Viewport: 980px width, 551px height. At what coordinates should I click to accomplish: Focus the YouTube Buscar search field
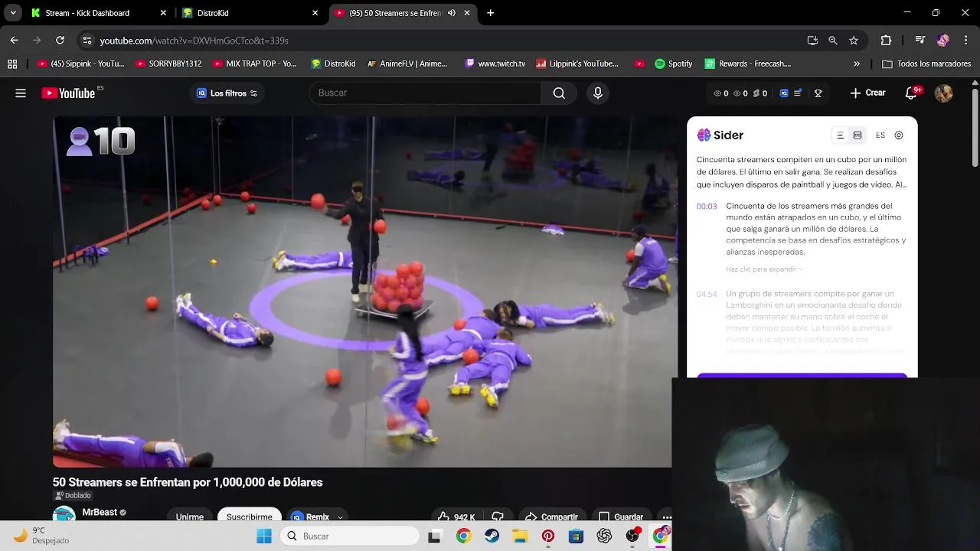click(425, 93)
